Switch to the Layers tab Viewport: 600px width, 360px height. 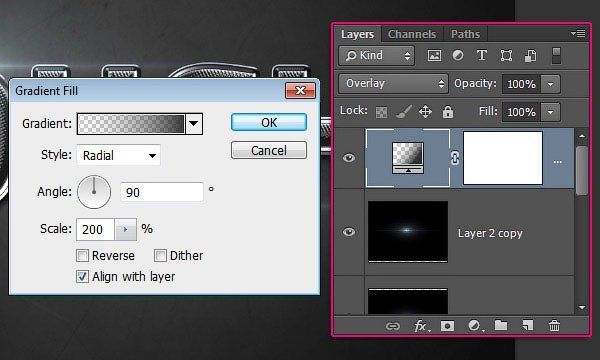(357, 34)
